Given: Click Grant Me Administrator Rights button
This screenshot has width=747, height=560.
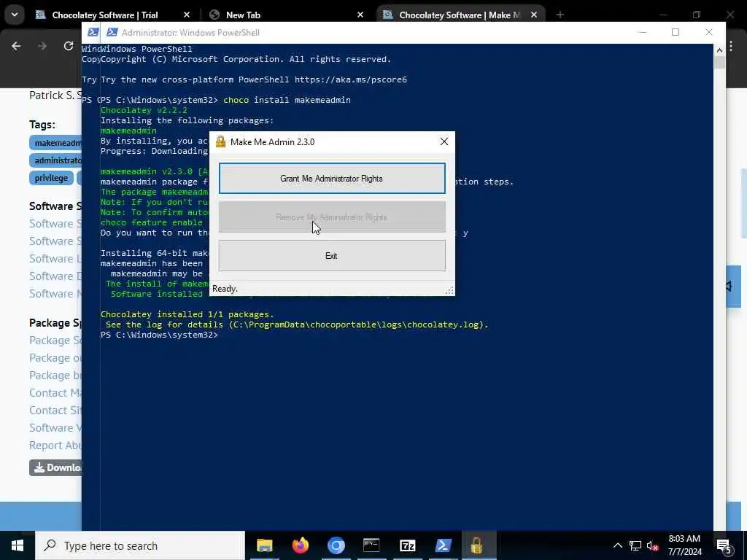Looking at the screenshot, I should (x=332, y=179).
